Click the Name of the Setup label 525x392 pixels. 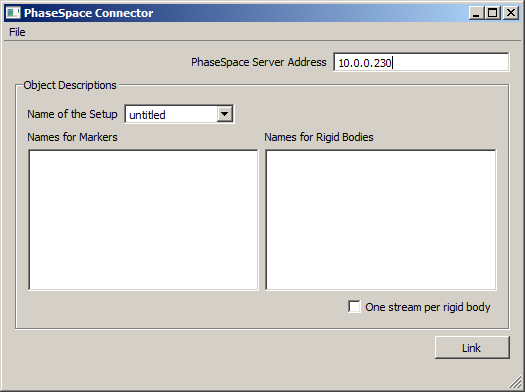(x=72, y=114)
